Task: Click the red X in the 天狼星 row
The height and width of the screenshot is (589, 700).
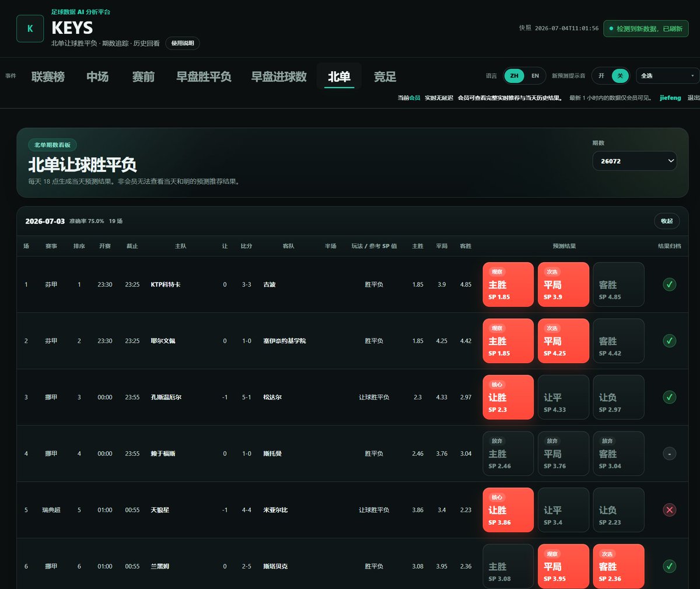Action: pos(670,510)
